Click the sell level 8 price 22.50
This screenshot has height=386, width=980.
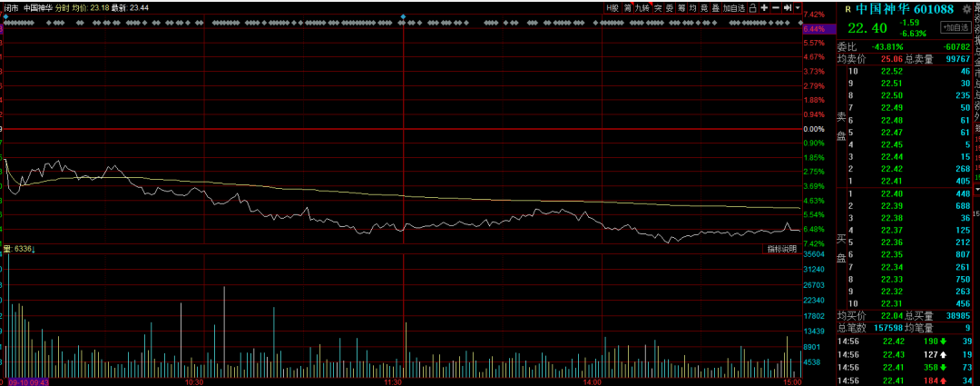[x=891, y=95]
